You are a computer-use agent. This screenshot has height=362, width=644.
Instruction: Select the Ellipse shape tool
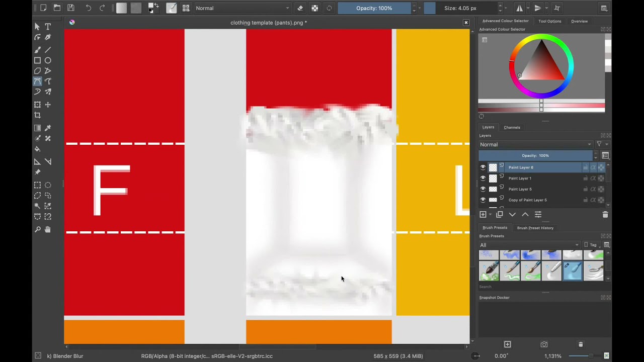48,60
